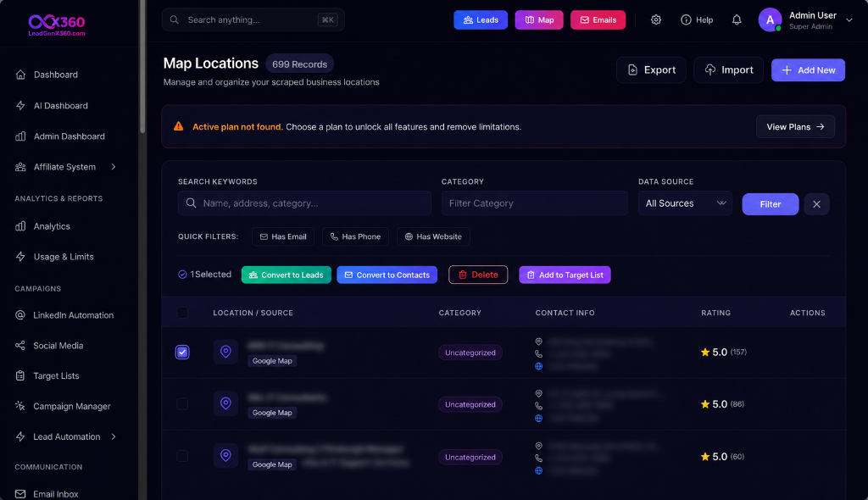The height and width of the screenshot is (500, 868).
Task: Check the checkbox of the 60-review row
Action: tap(182, 456)
